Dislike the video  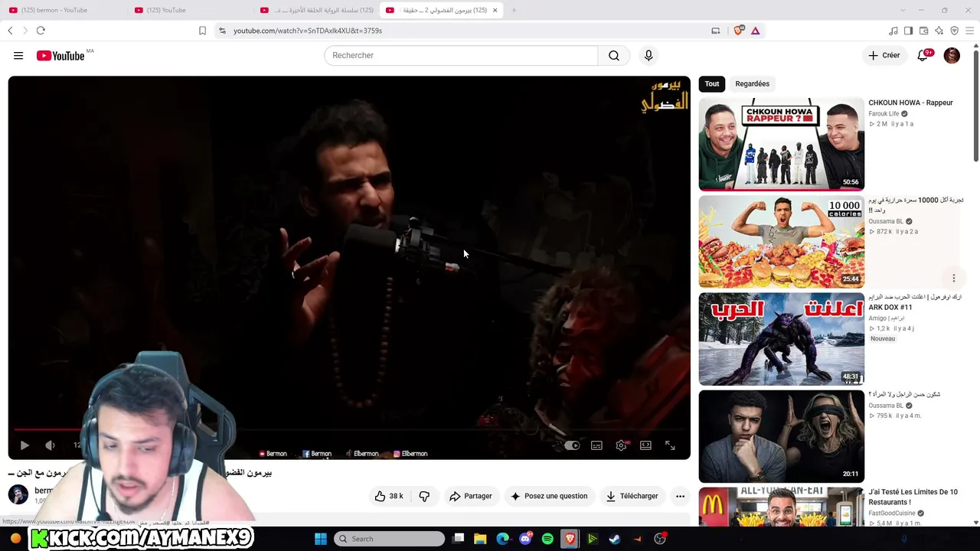click(x=424, y=496)
